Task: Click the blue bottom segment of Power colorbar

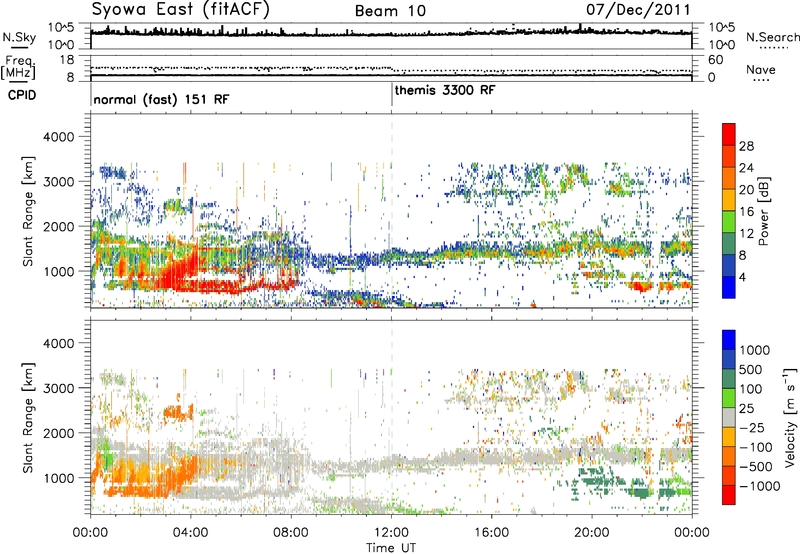Action: point(729,287)
